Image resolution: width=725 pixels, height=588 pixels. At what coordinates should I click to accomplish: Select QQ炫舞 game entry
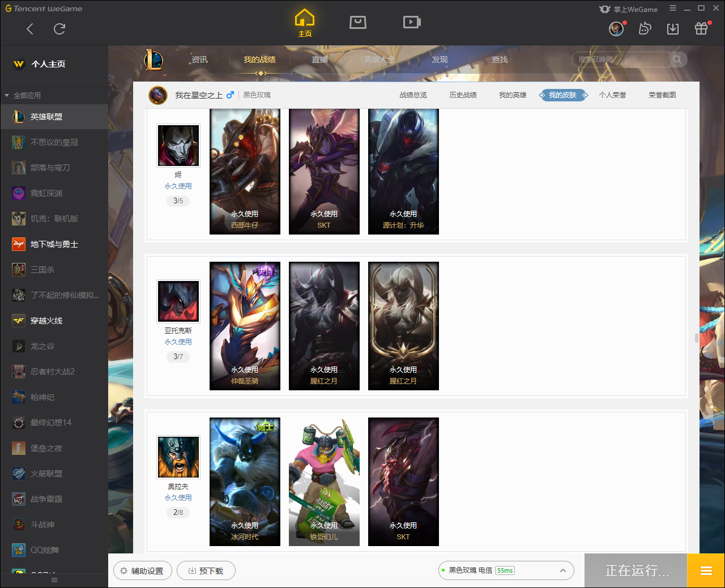pos(54,550)
